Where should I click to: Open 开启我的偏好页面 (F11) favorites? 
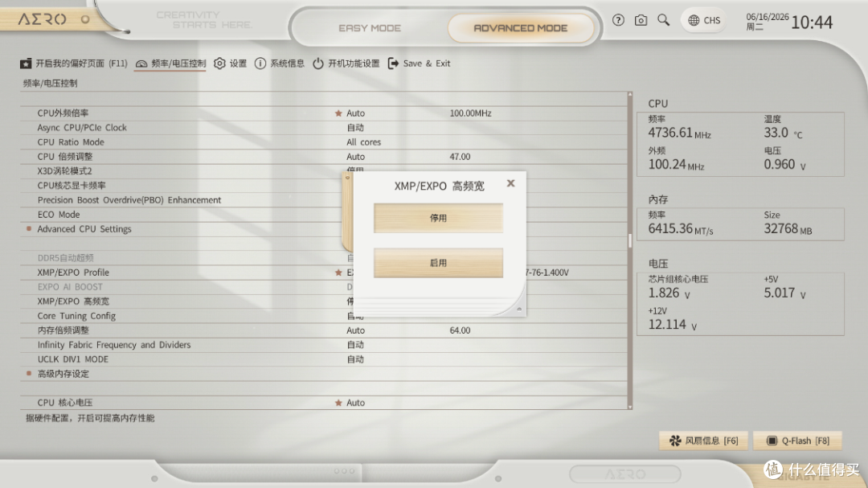point(74,64)
